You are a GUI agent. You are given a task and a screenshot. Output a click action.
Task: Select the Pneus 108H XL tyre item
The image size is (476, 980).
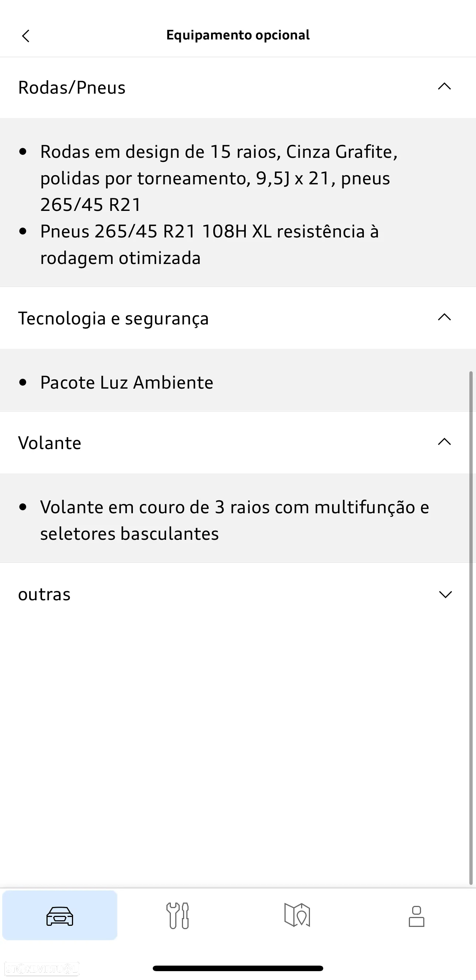(210, 244)
